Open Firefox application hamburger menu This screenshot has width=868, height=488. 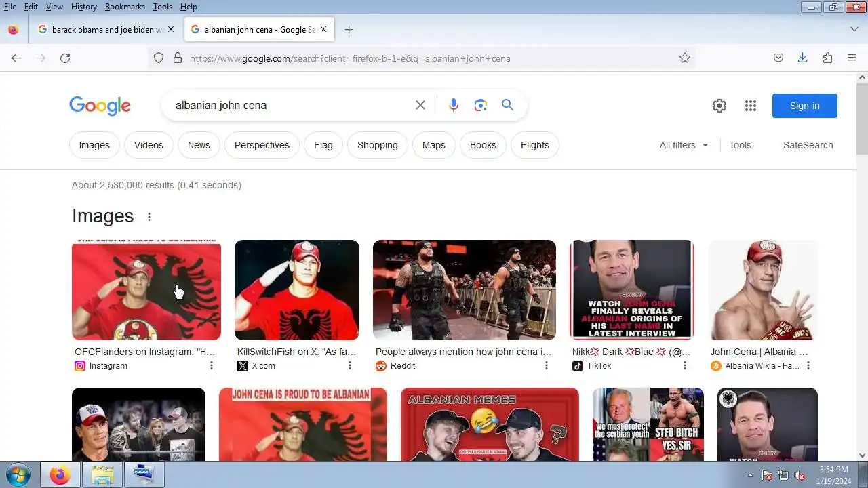[x=852, y=58]
